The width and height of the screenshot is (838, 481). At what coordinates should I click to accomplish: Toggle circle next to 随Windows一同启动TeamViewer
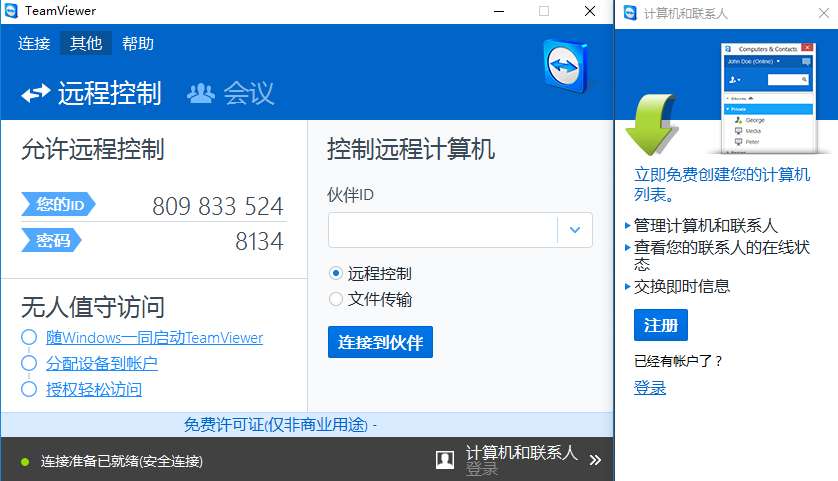coord(29,337)
